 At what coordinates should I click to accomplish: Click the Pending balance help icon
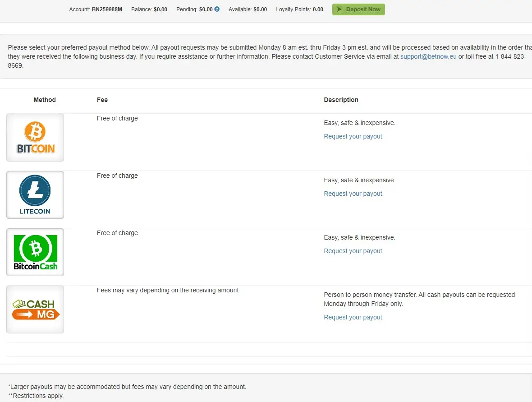pos(217,9)
